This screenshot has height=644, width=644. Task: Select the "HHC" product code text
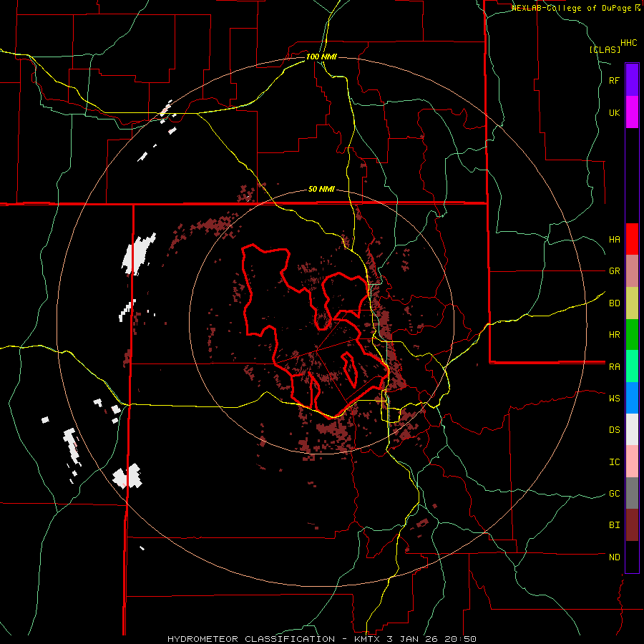629,43
